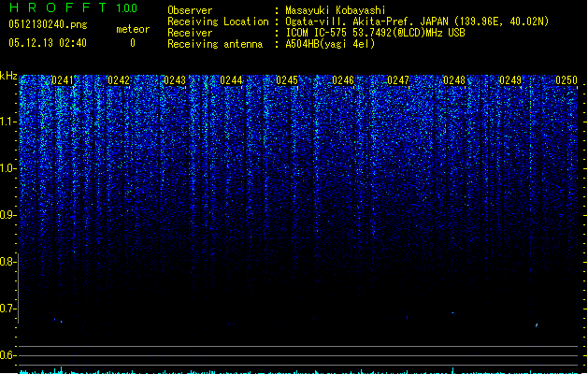
Task: Click the 0245 time marker
Action: pyautogui.click(x=287, y=80)
